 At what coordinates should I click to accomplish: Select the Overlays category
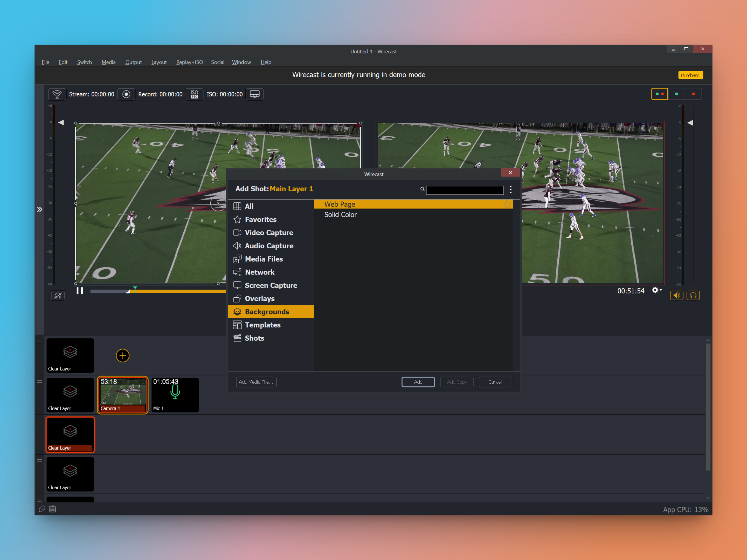click(271, 298)
